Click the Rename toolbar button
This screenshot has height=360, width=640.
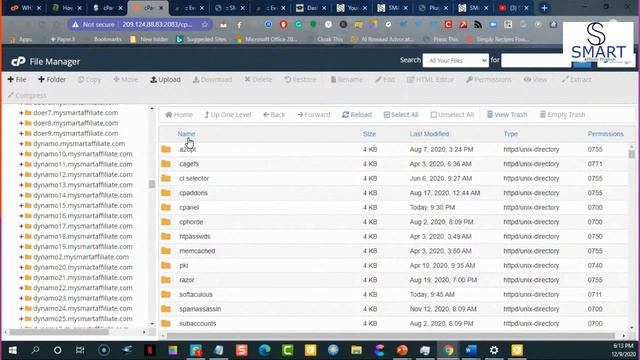[346, 80]
